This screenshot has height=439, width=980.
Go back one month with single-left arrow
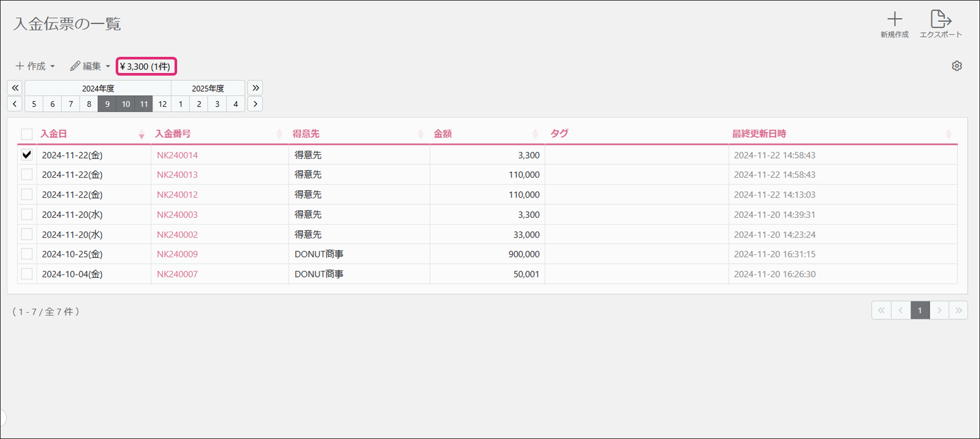[x=15, y=104]
